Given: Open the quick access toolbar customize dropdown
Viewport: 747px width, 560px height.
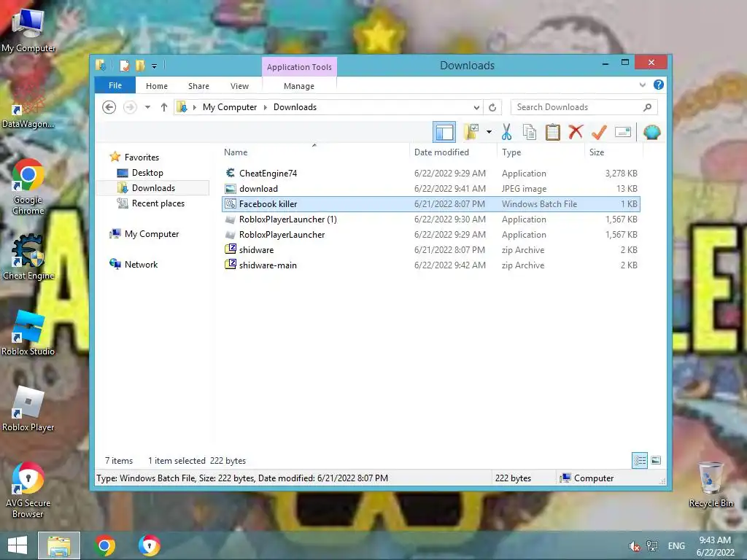Looking at the screenshot, I should coord(155,66).
